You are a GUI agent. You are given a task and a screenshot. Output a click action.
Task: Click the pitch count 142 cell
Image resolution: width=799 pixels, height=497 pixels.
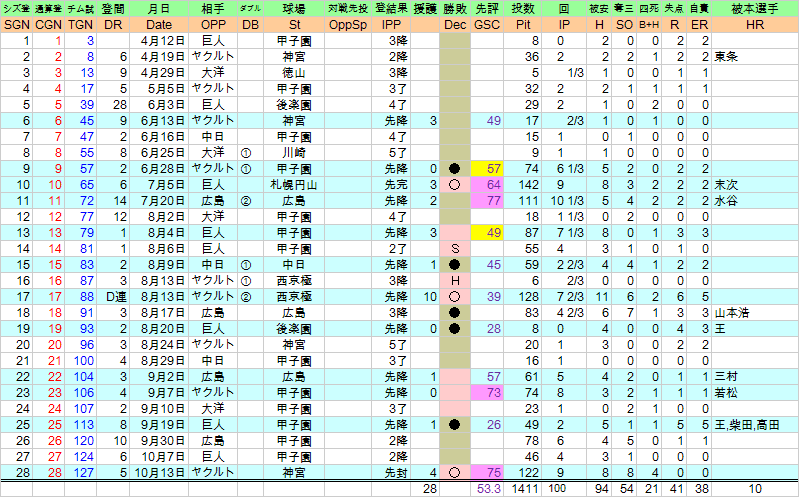[x=523, y=185]
